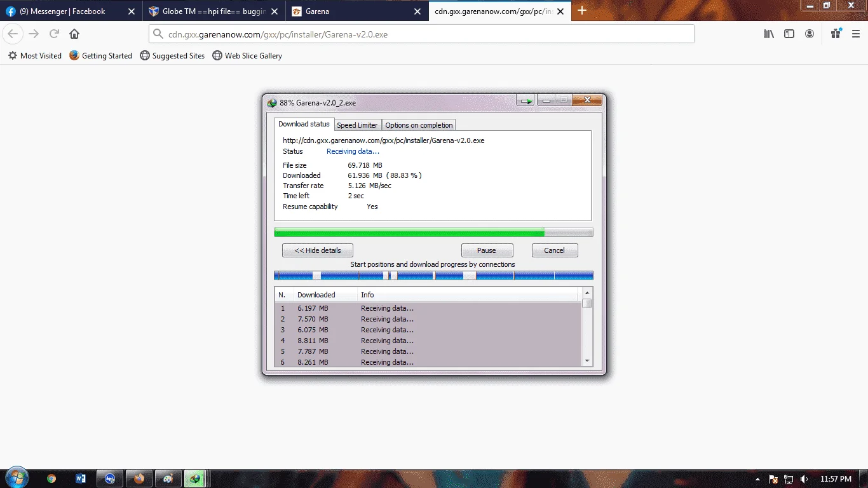
Task: Open Web Slice Gallery bookmark
Action: pos(247,56)
